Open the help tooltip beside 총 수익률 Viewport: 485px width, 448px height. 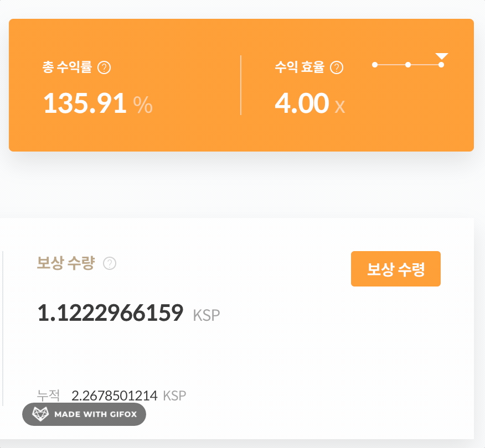(x=104, y=67)
